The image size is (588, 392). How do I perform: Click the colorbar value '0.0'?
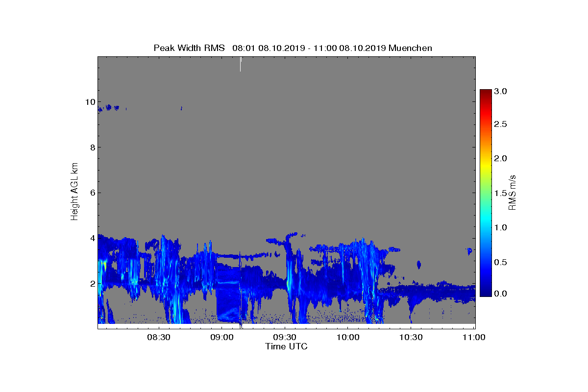tap(500, 294)
